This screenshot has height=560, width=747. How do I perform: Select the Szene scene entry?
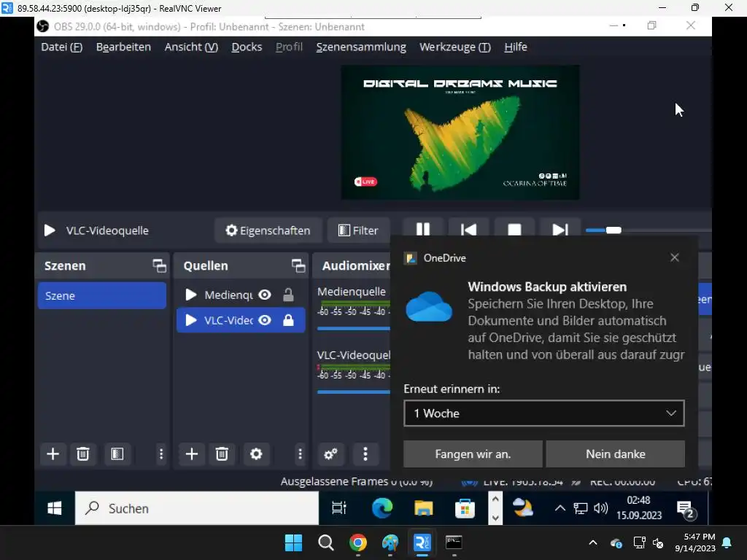click(x=102, y=296)
